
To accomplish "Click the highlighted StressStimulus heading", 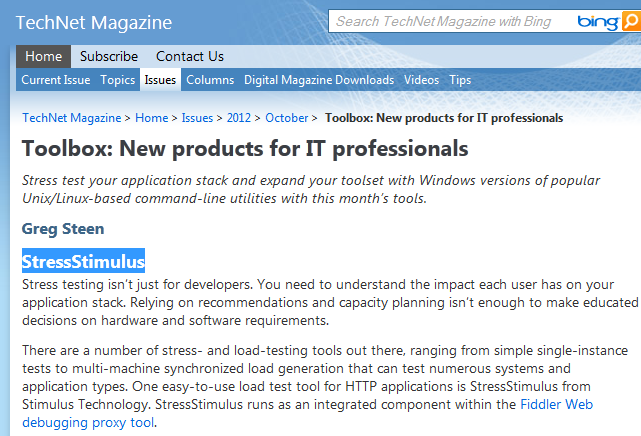I will [x=83, y=261].
